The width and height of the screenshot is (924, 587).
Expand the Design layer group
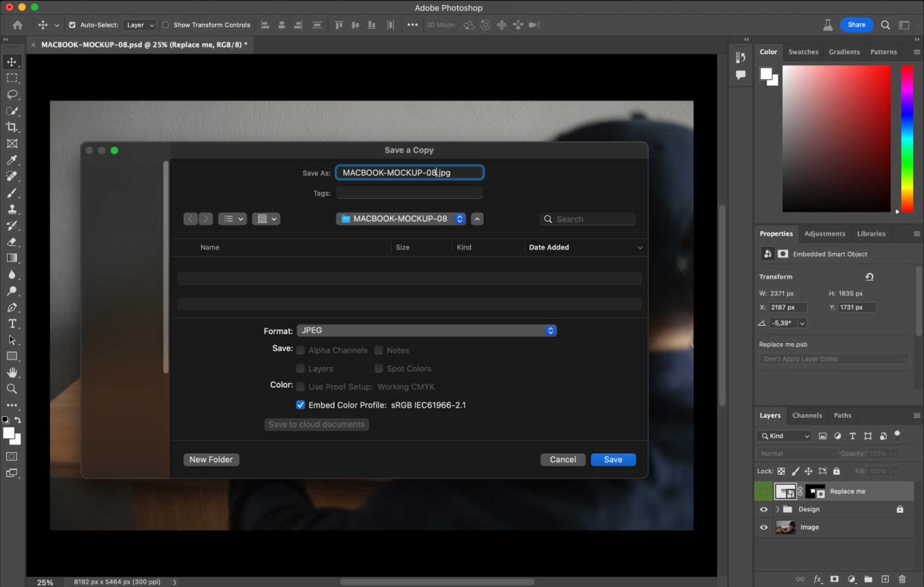tap(778, 509)
